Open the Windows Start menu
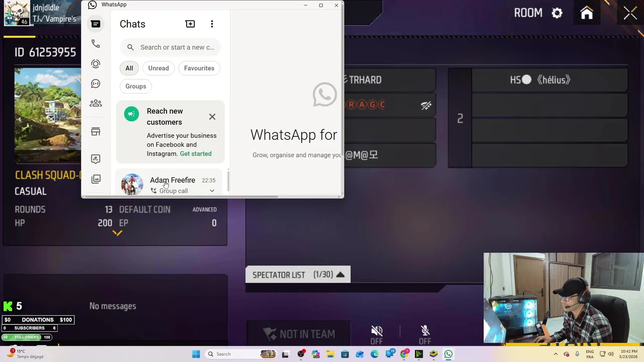 click(x=196, y=354)
